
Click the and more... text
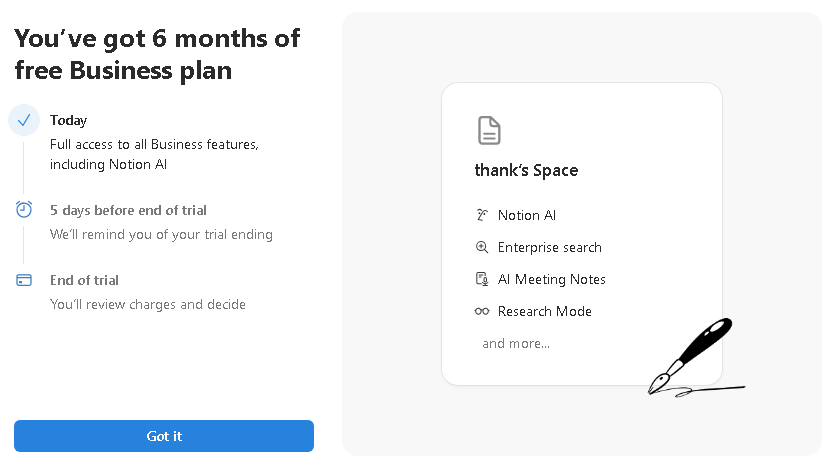tap(516, 344)
